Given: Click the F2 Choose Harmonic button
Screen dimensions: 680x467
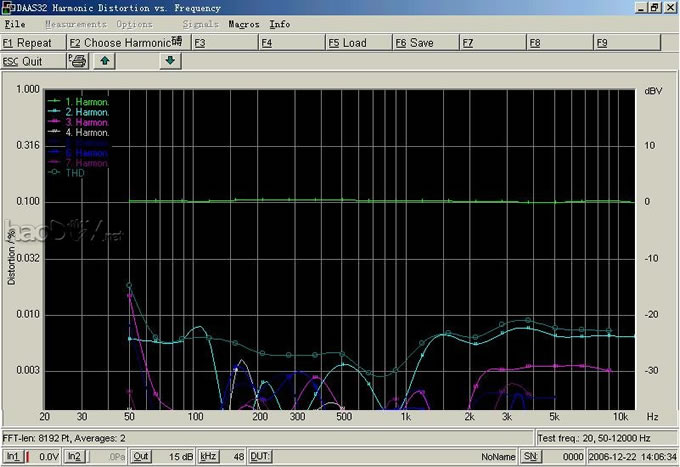Looking at the screenshot, I should pyautogui.click(x=127, y=43).
